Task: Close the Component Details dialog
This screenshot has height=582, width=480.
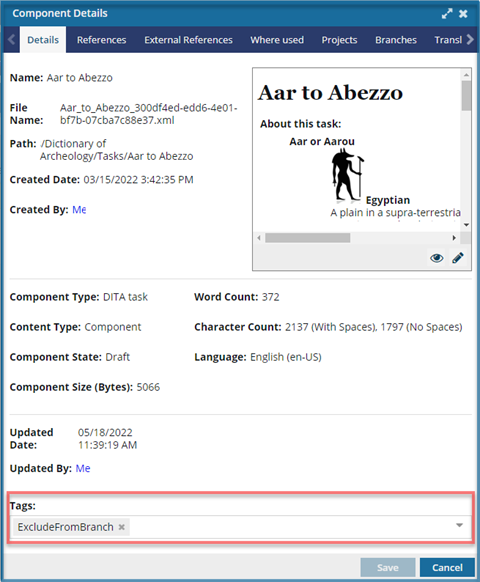Action: coord(463,14)
